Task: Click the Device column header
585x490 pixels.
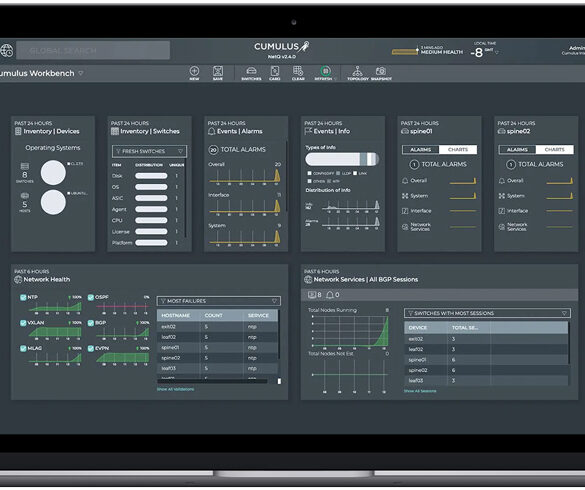Action: tap(417, 328)
